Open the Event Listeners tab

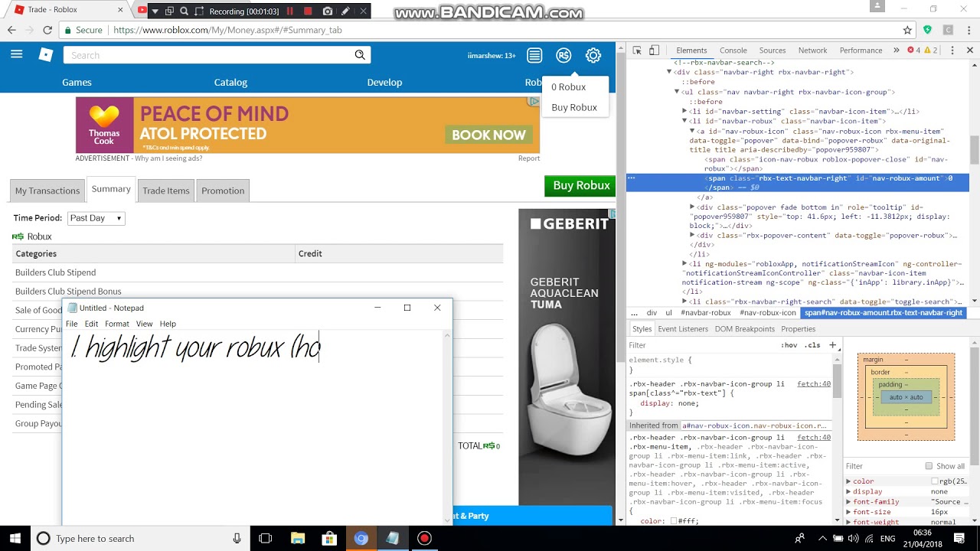click(683, 329)
